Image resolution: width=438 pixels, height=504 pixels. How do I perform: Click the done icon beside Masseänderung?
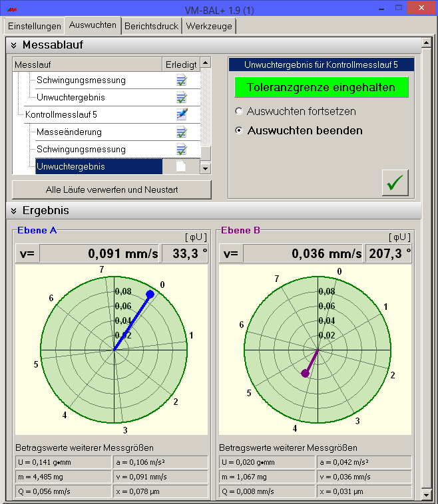(x=181, y=132)
